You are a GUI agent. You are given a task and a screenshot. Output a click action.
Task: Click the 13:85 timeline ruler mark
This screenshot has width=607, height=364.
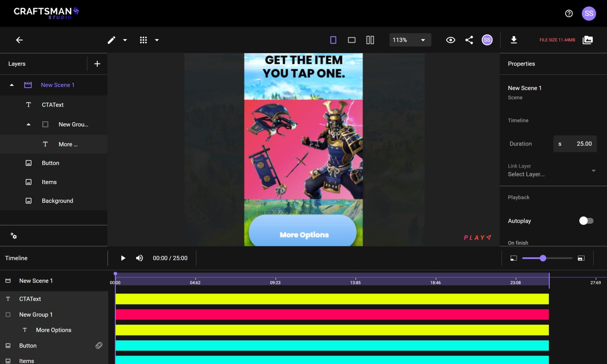point(355,282)
